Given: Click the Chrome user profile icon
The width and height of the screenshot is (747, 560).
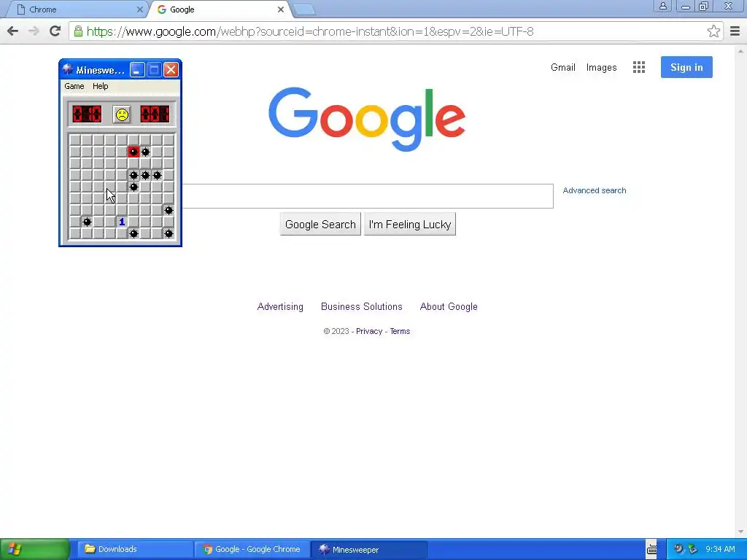Looking at the screenshot, I should click(662, 6).
